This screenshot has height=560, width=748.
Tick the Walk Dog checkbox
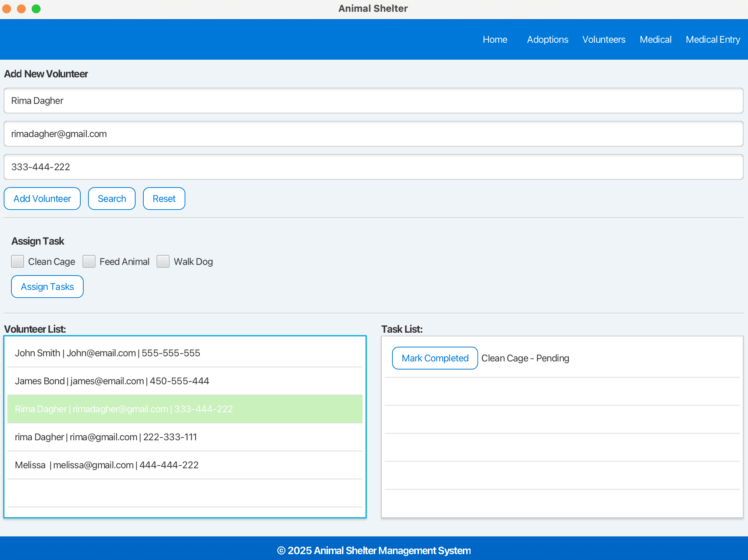click(163, 262)
